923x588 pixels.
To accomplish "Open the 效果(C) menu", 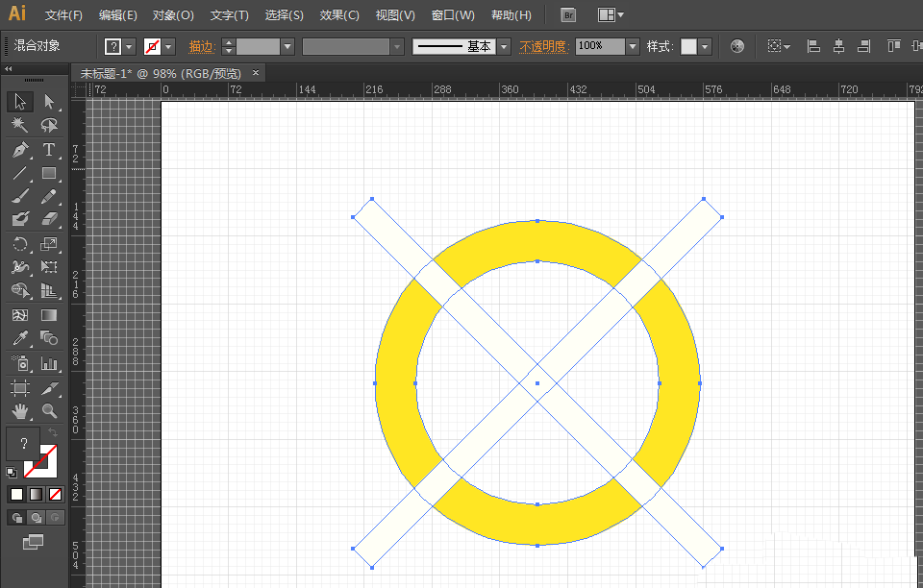I will [x=339, y=15].
